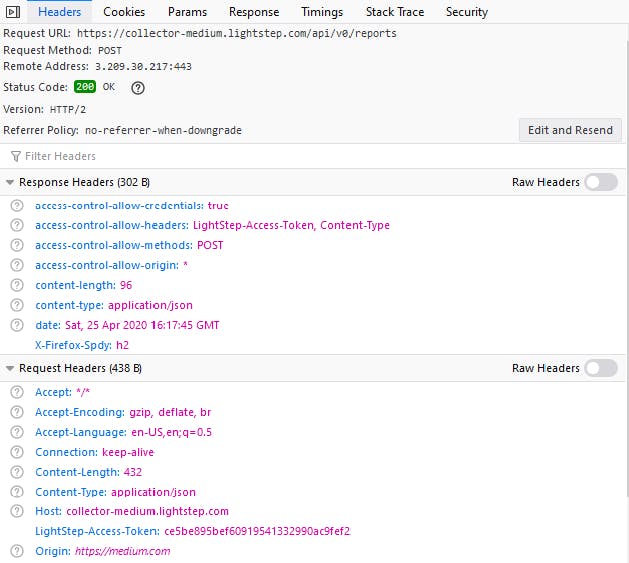Viewport: 629px width, 563px height.
Task: Toggle Raw Headers for Request Headers
Action: (x=601, y=368)
